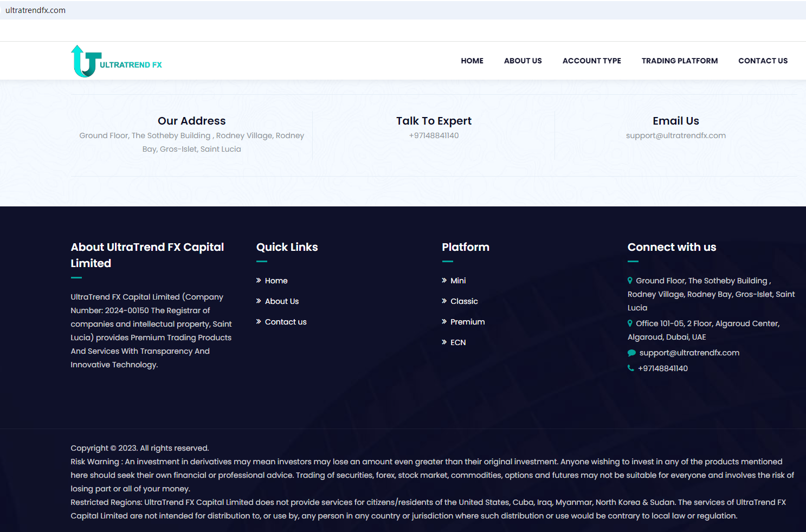This screenshot has width=806, height=532.
Task: Click the phone icon in Connect with us
Action: (x=631, y=368)
